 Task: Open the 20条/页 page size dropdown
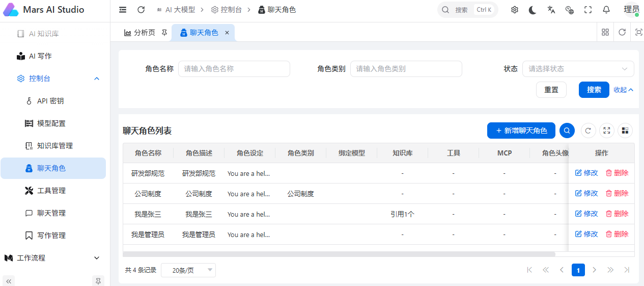tap(188, 270)
